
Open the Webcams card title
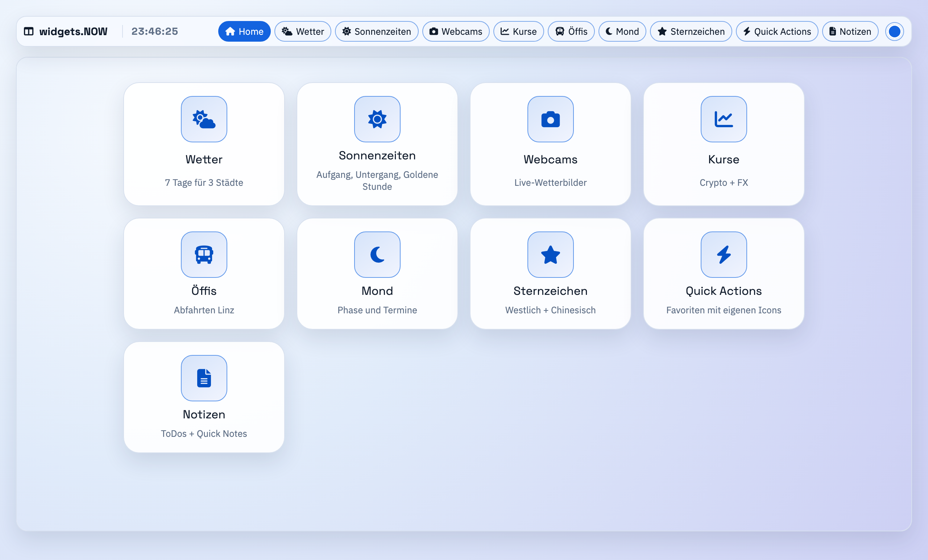(x=550, y=159)
